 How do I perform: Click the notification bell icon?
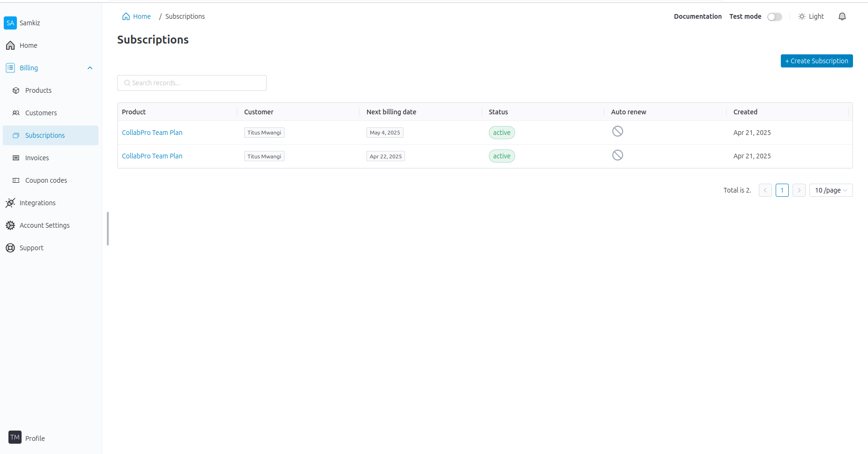pyautogui.click(x=842, y=16)
